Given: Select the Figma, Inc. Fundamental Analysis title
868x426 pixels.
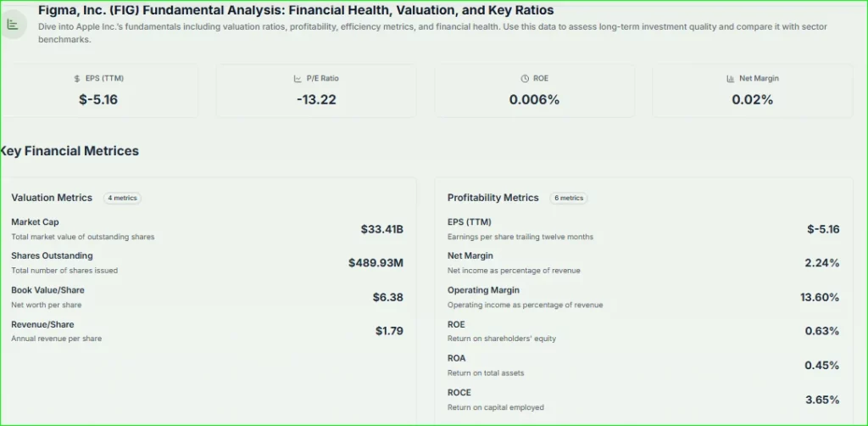Looking at the screenshot, I should tap(296, 10).
